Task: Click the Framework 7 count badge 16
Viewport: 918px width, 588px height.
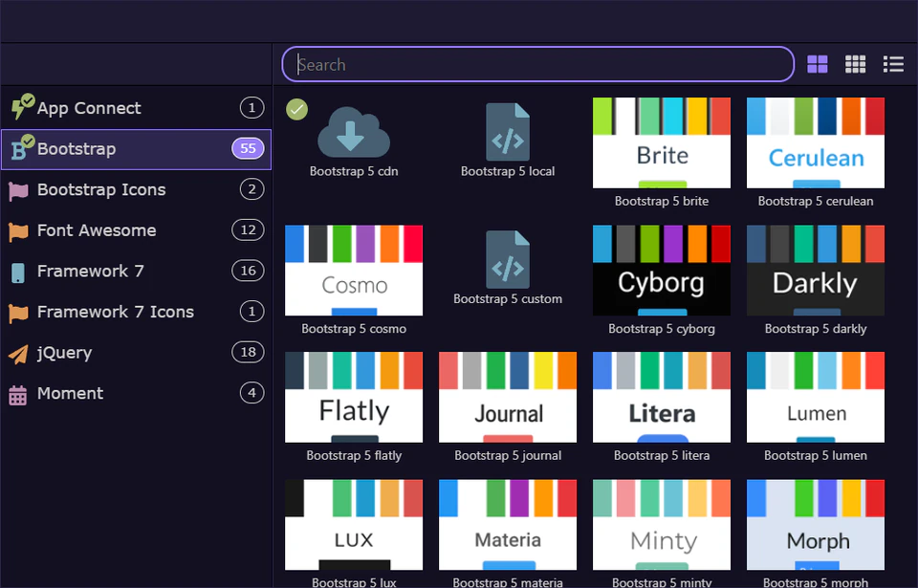Action: 249,271
